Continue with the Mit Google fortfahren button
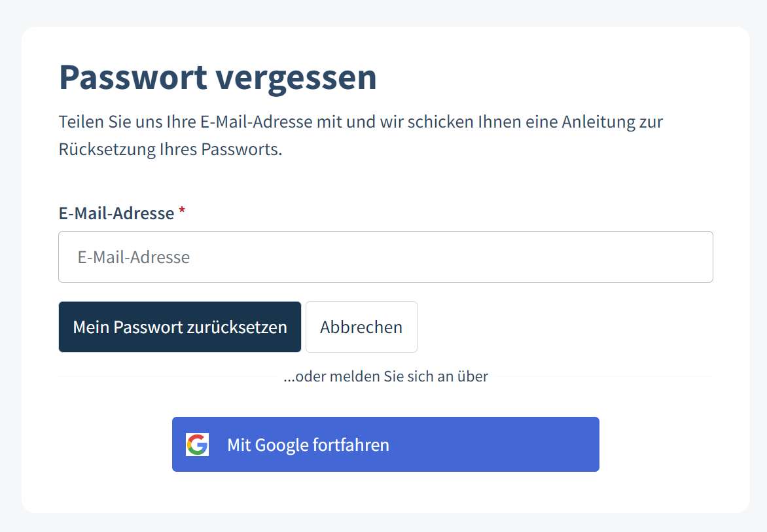The width and height of the screenshot is (767, 532). [x=385, y=444]
